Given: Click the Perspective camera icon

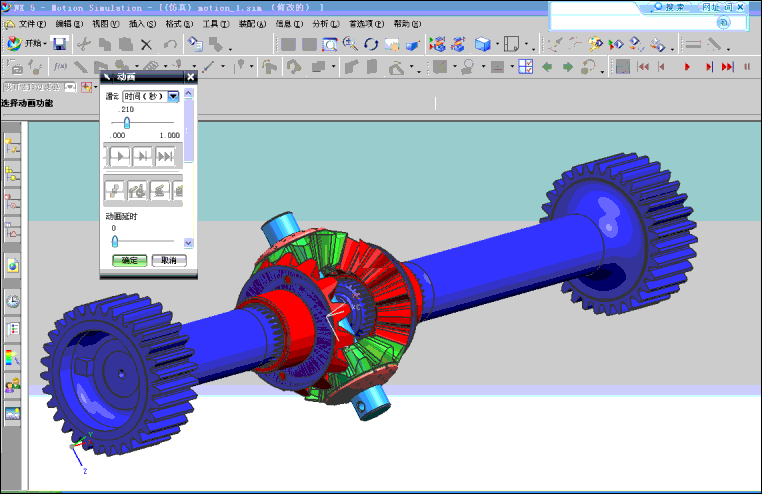Looking at the screenshot, I should 412,45.
